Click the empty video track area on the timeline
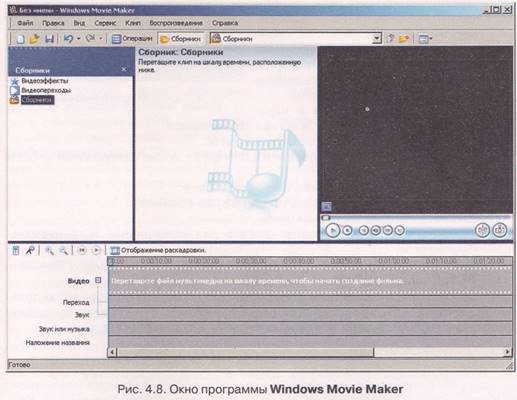 (x=310, y=281)
